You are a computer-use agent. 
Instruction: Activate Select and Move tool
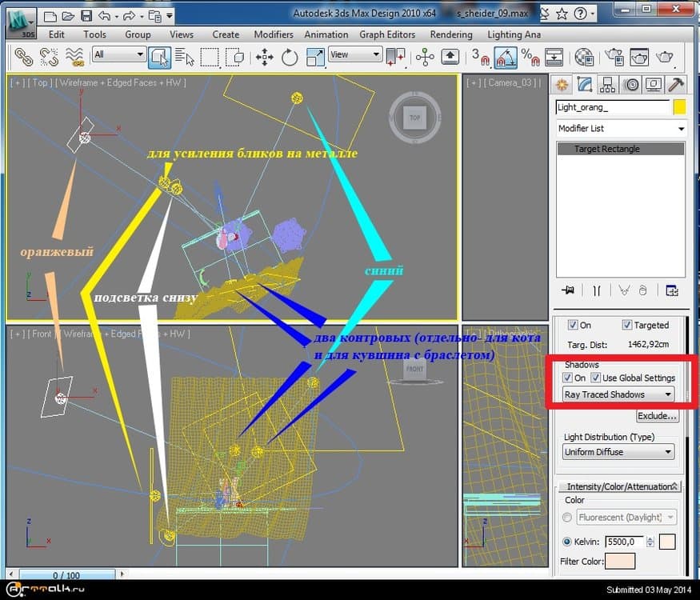pos(265,57)
